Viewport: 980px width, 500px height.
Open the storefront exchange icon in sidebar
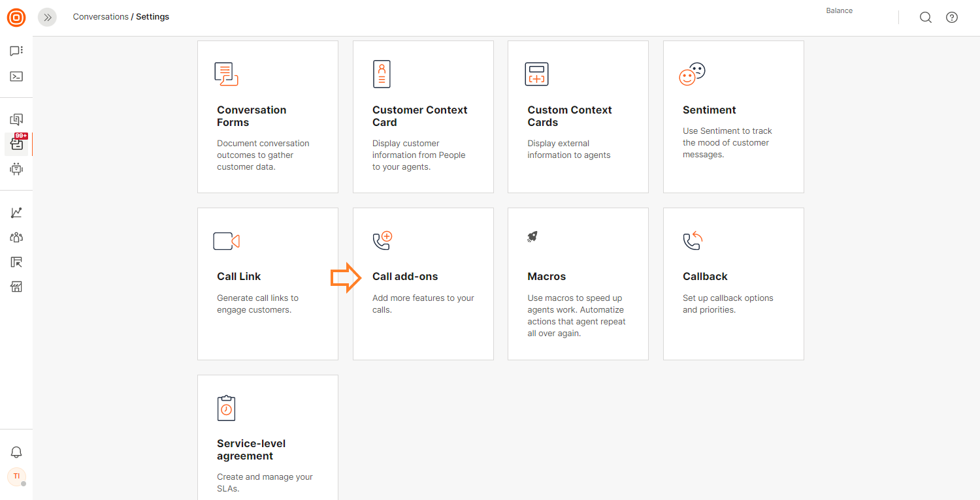(16, 287)
